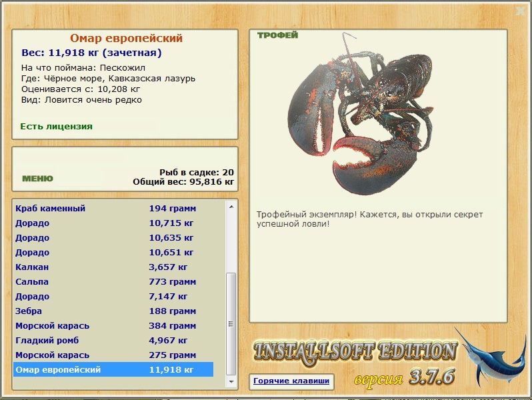Select the Дорадо 7,147 кг row
Image resolution: width=532 pixels, height=400 pixels.
pyautogui.click(x=113, y=296)
